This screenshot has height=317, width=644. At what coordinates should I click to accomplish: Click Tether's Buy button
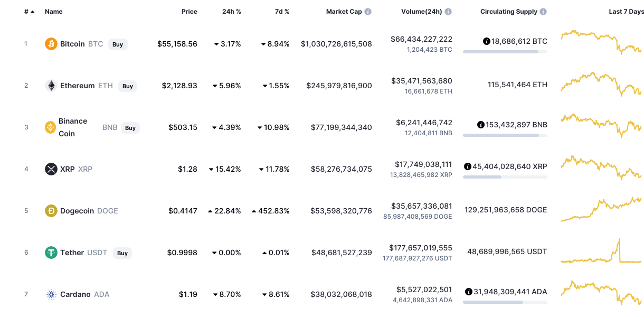(122, 253)
